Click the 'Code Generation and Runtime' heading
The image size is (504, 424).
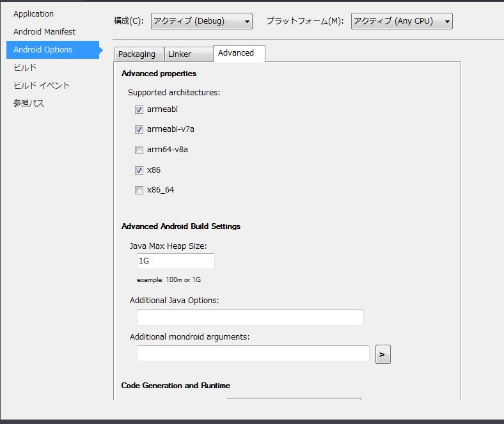[175, 386]
